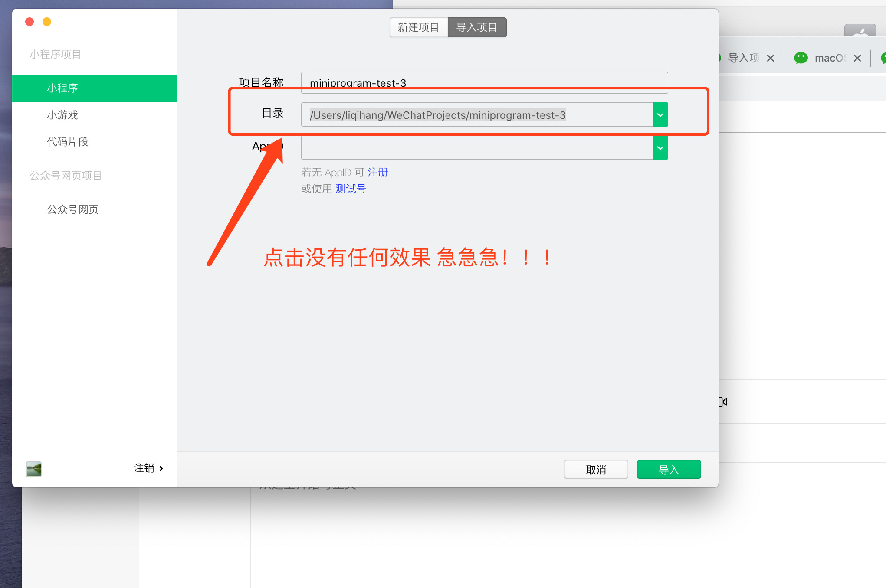Open the 小游戏 project type
886x588 pixels.
pos(62,115)
